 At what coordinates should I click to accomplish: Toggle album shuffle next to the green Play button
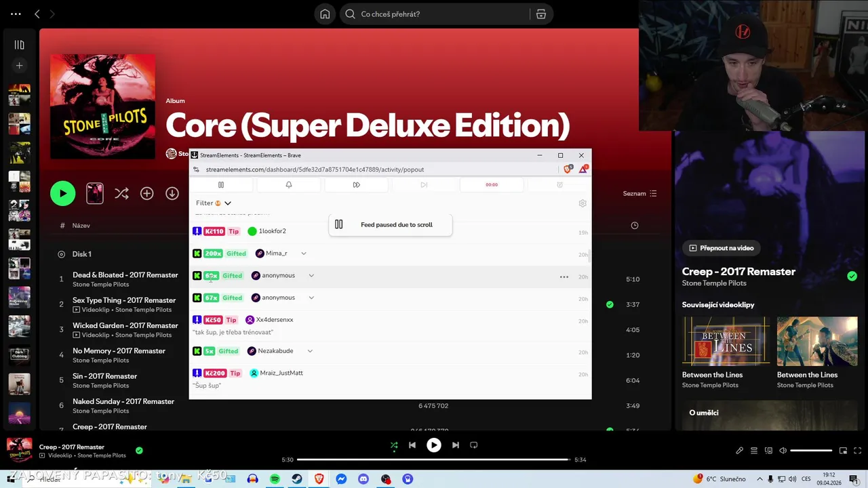[x=121, y=194]
